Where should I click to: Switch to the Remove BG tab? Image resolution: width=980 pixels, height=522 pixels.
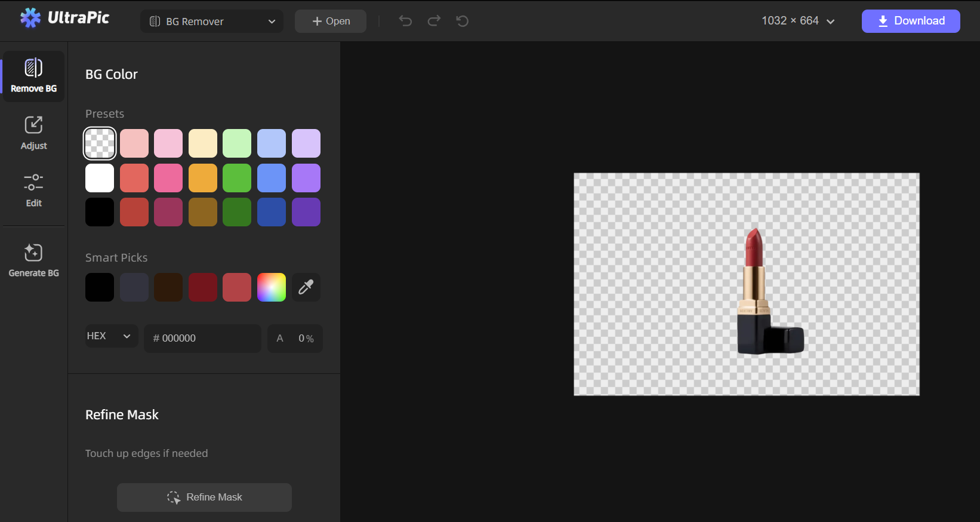coord(33,76)
